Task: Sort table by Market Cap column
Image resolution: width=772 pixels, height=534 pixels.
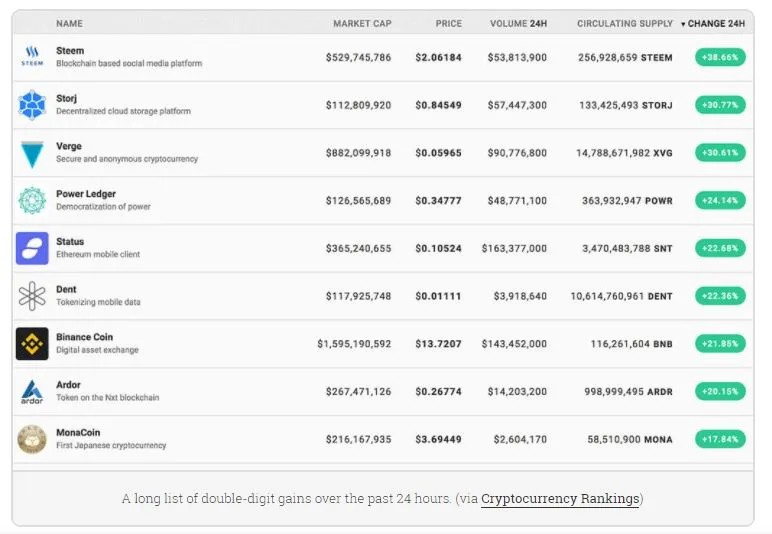Action: [x=362, y=24]
